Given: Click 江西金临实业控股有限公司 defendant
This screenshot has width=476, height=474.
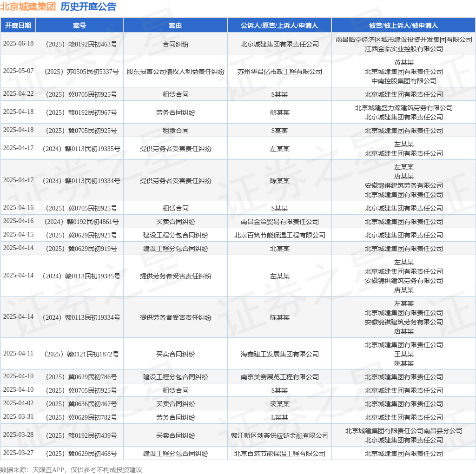Looking at the screenshot, I should [x=404, y=49].
